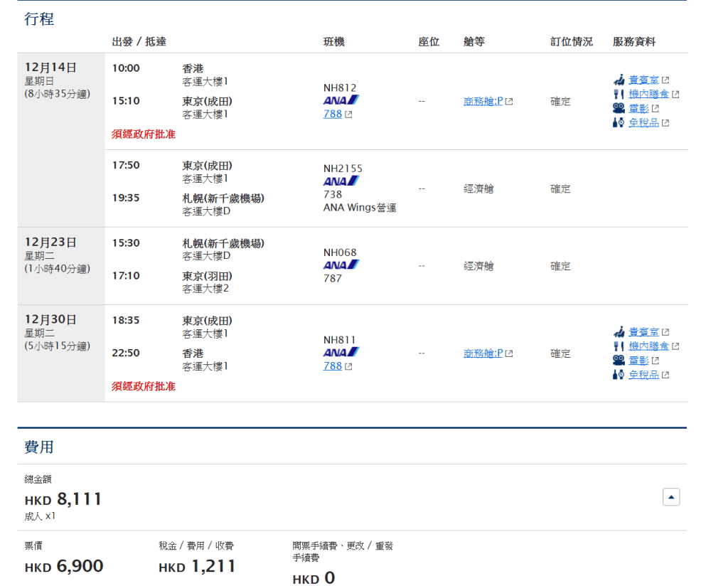Open the 788 aircraft link for NH812
The height and width of the screenshot is (586, 728).
click(x=333, y=114)
